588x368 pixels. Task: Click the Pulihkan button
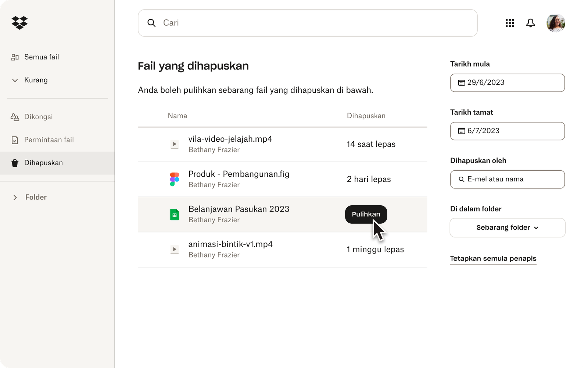(x=366, y=214)
